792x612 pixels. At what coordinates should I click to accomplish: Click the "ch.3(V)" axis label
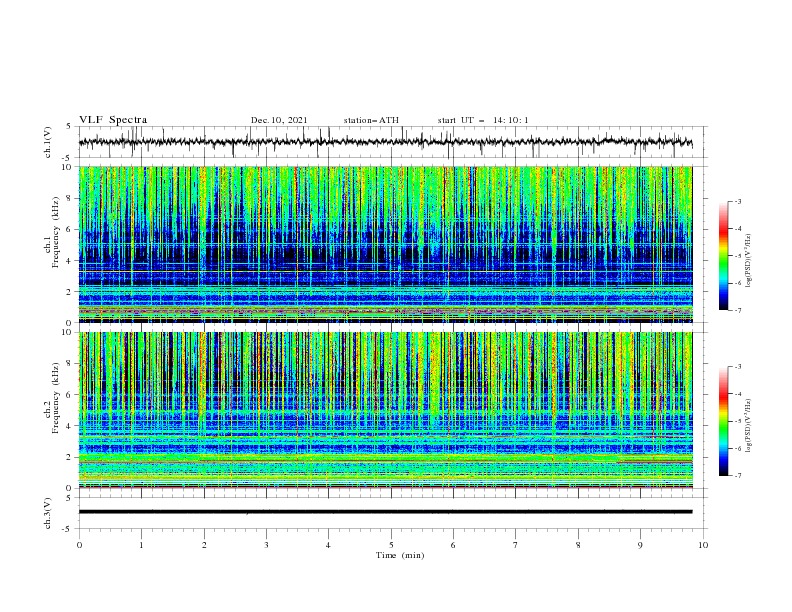click(x=48, y=513)
